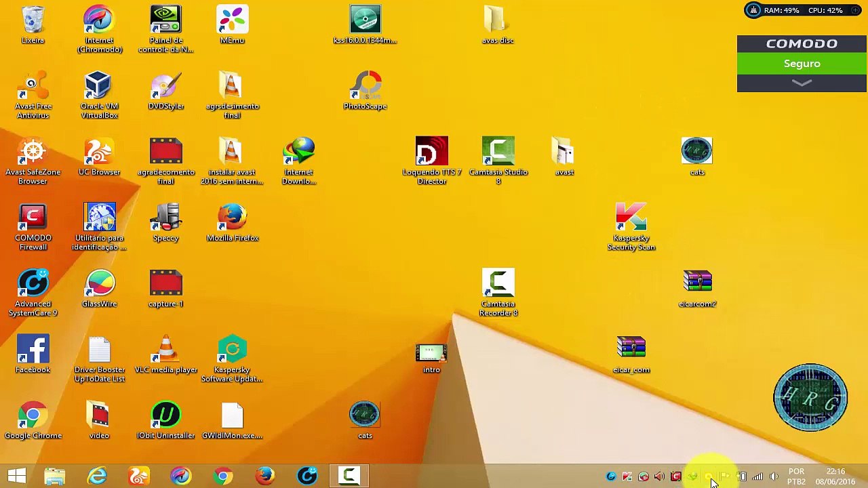Click the COMODO widget Seguro status
The image size is (868, 488).
pyautogui.click(x=802, y=64)
